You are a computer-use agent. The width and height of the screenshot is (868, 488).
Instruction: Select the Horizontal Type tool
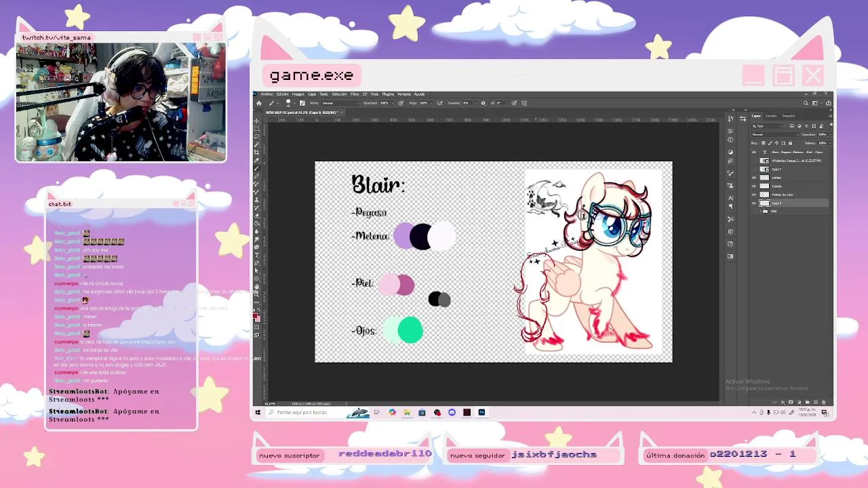(x=256, y=255)
